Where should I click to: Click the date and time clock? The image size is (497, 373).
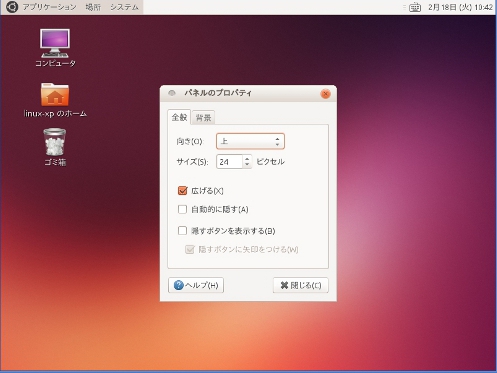pyautogui.click(x=460, y=7)
